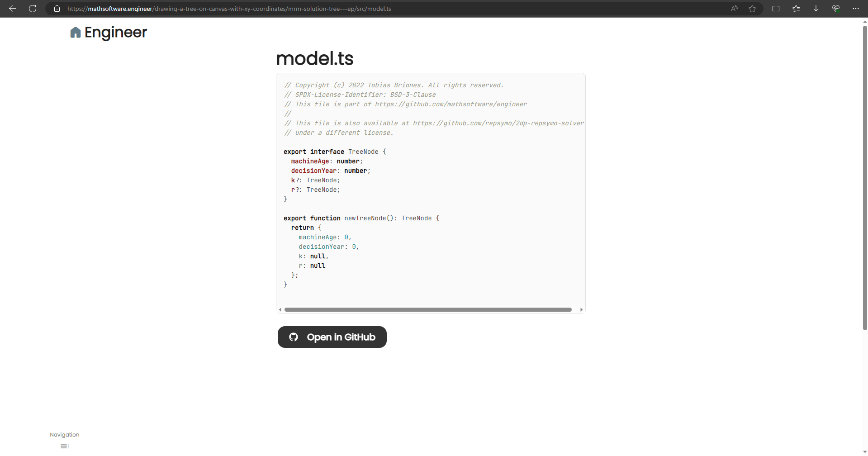
Task: Add this page to favorites star
Action: [752, 9]
